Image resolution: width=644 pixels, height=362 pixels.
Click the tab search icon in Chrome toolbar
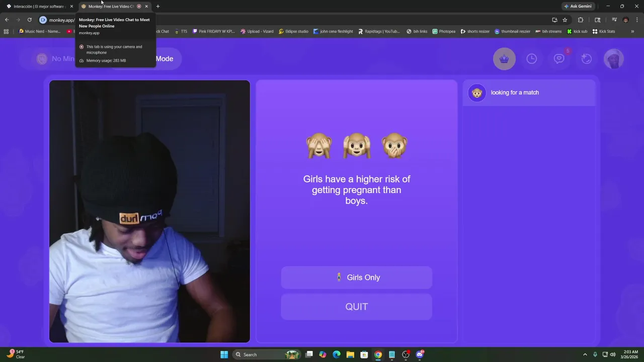[597, 20]
